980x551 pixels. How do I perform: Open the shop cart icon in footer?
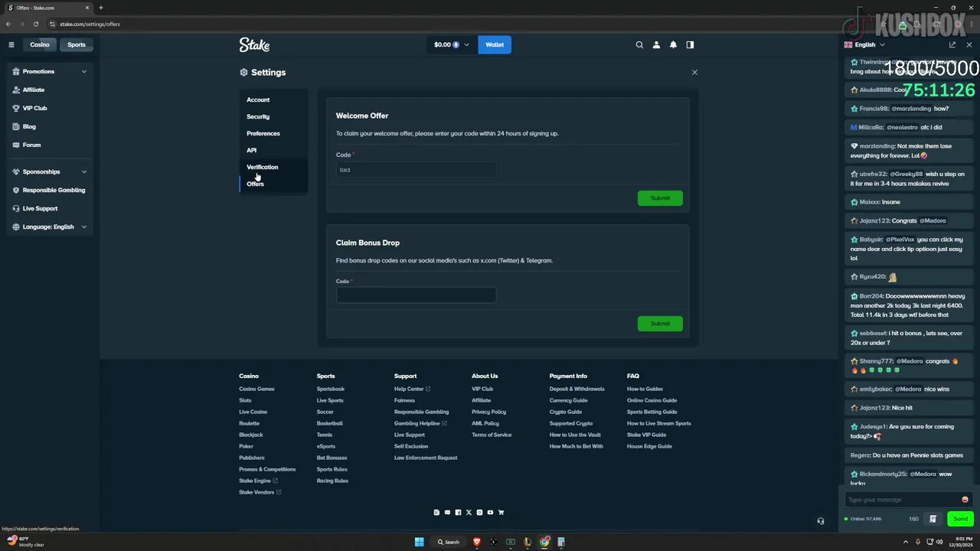point(501,513)
